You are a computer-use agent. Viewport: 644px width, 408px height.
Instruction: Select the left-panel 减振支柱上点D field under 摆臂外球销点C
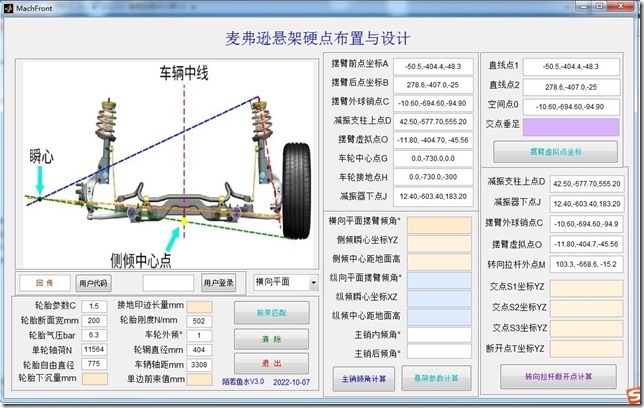(433, 122)
